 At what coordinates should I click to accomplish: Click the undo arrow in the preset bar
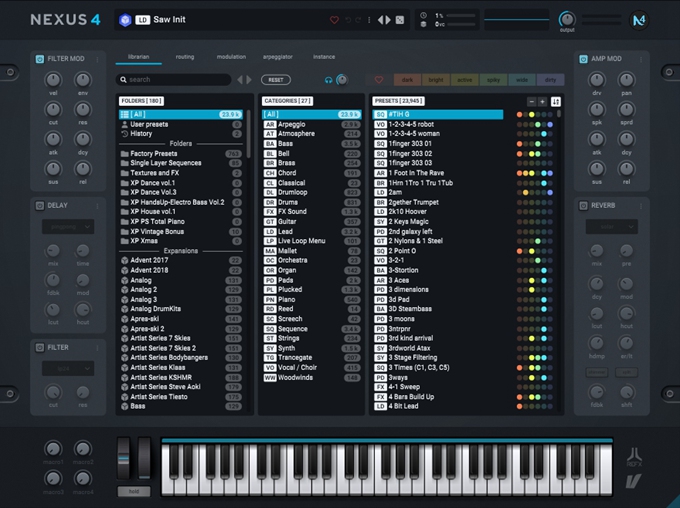348,20
